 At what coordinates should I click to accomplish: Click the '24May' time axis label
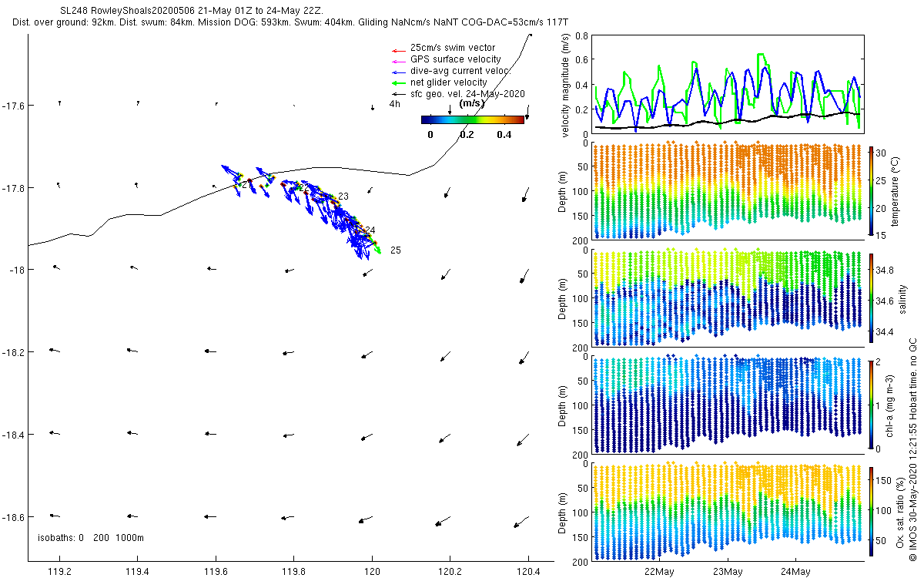[795, 572]
